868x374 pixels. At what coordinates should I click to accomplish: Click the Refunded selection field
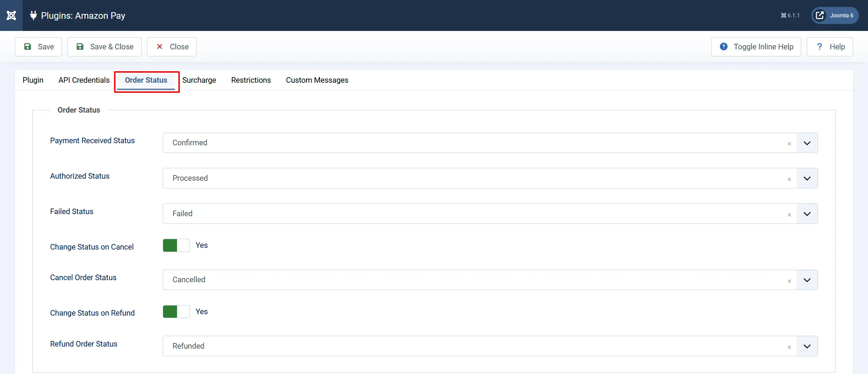coord(490,346)
